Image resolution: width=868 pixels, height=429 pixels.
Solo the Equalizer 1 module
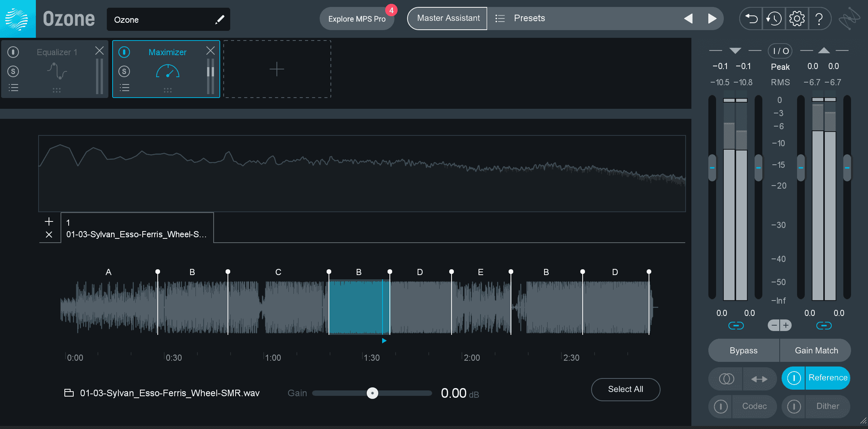pyautogui.click(x=13, y=71)
